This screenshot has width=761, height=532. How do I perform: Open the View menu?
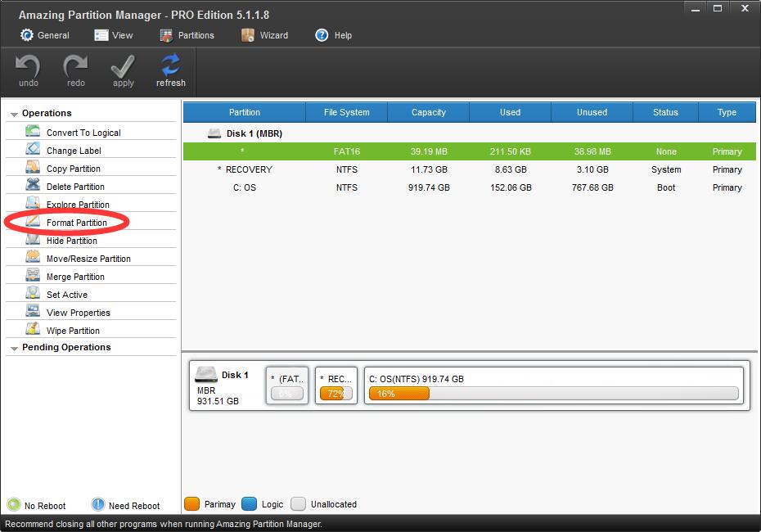[114, 35]
